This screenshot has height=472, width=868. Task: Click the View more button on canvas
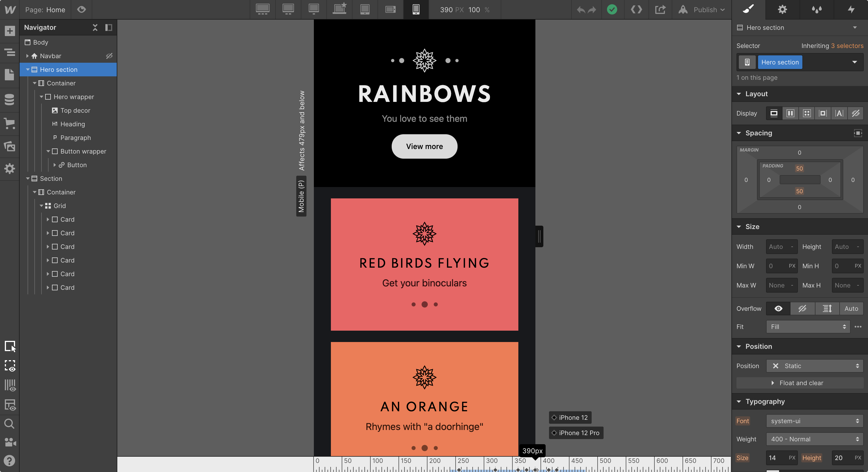click(424, 146)
